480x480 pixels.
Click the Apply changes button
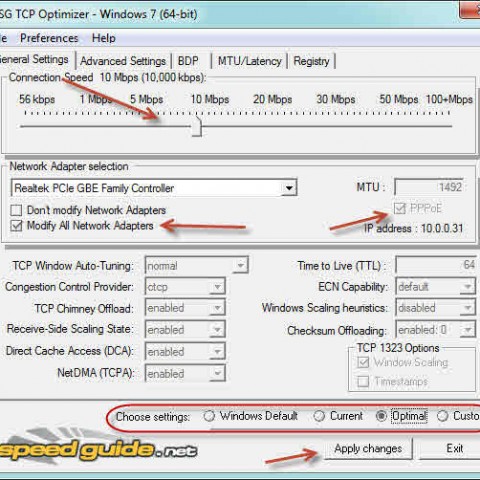tap(368, 449)
